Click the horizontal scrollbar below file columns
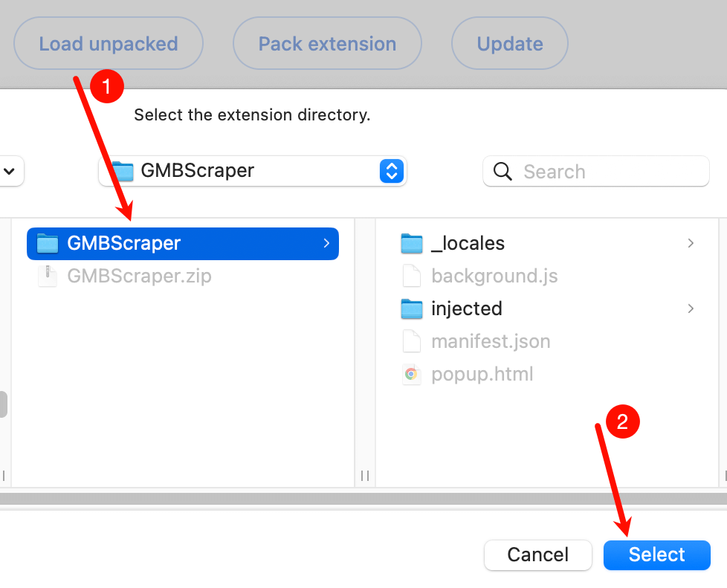The height and width of the screenshot is (588, 727). (x=363, y=498)
